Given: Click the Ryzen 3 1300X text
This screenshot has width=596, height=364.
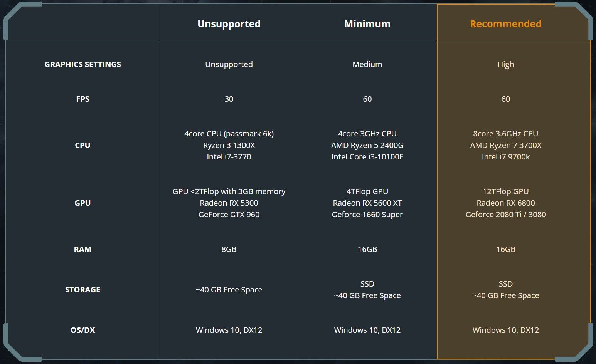Looking at the screenshot, I should pyautogui.click(x=229, y=145).
